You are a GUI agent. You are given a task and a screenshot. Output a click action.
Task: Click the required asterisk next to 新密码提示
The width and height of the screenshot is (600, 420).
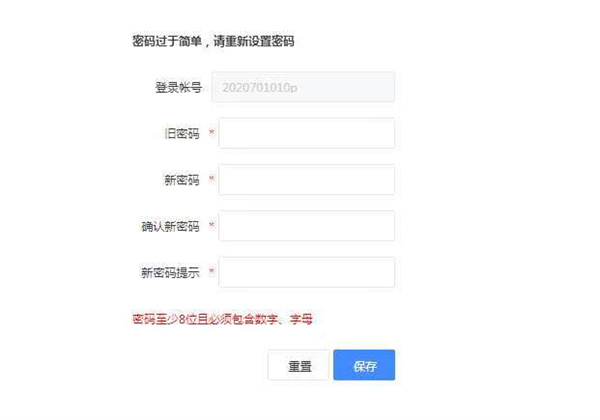[212, 271]
